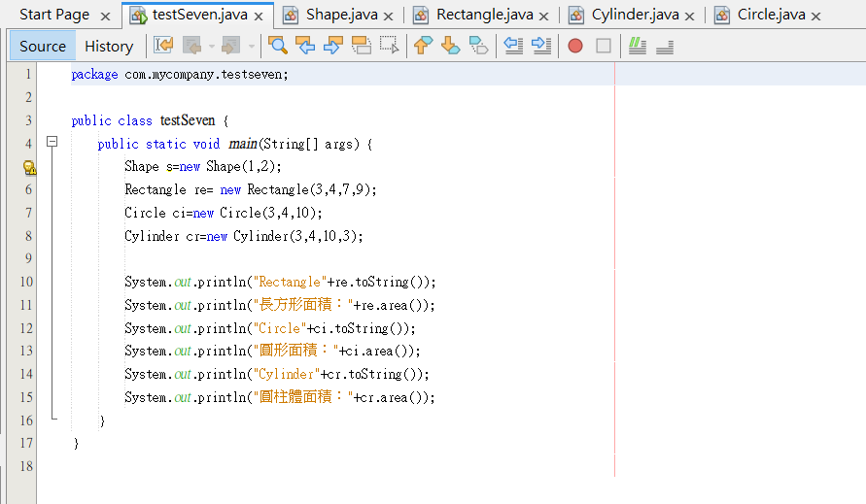Click the "圓柱體面積：" string
Viewport: 866px width, 504px height.
tap(302, 397)
